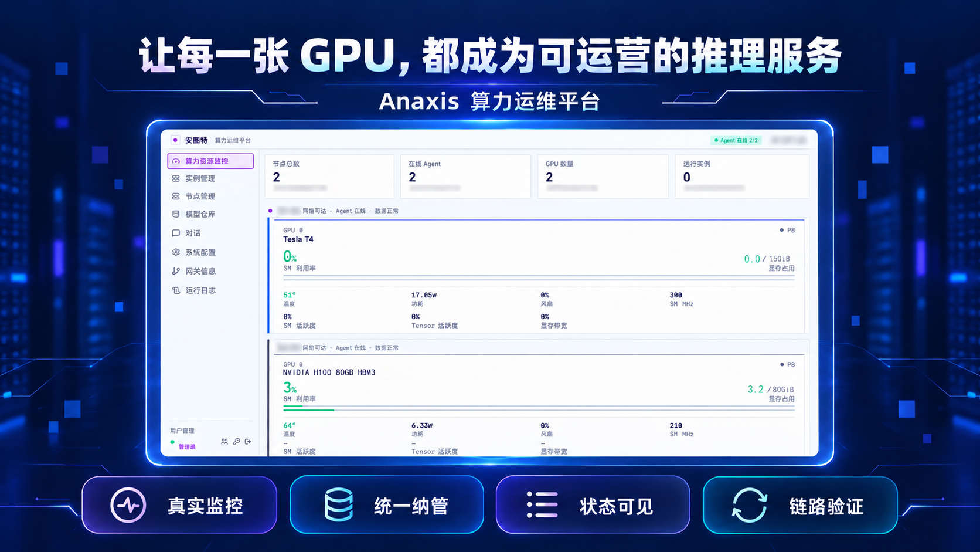The image size is (980, 552).
Task: Click the P8 state on H100 card
Action: [787, 364]
